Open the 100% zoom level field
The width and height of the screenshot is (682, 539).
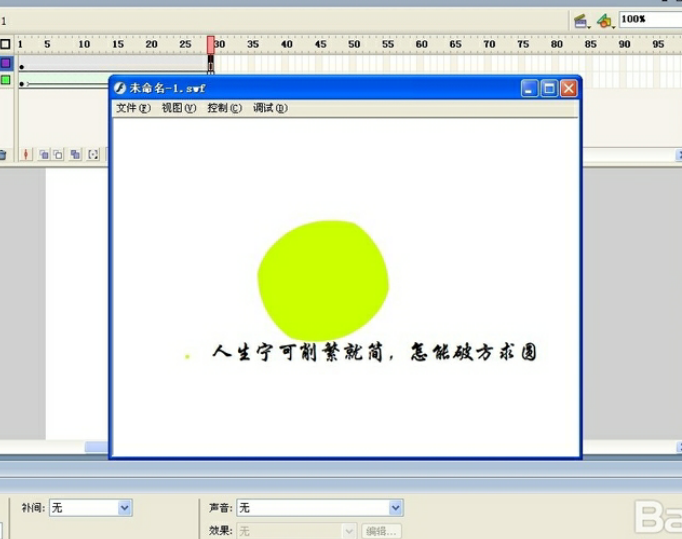(650, 19)
